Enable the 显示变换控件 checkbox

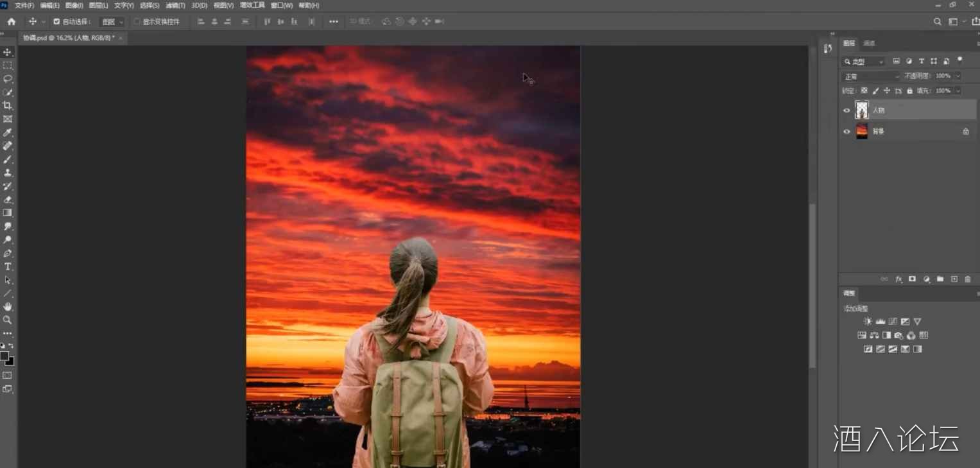(x=137, y=22)
